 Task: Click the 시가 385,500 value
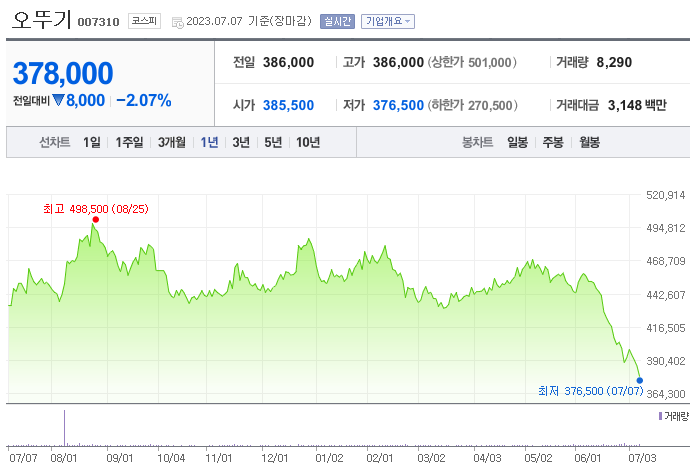(x=288, y=105)
